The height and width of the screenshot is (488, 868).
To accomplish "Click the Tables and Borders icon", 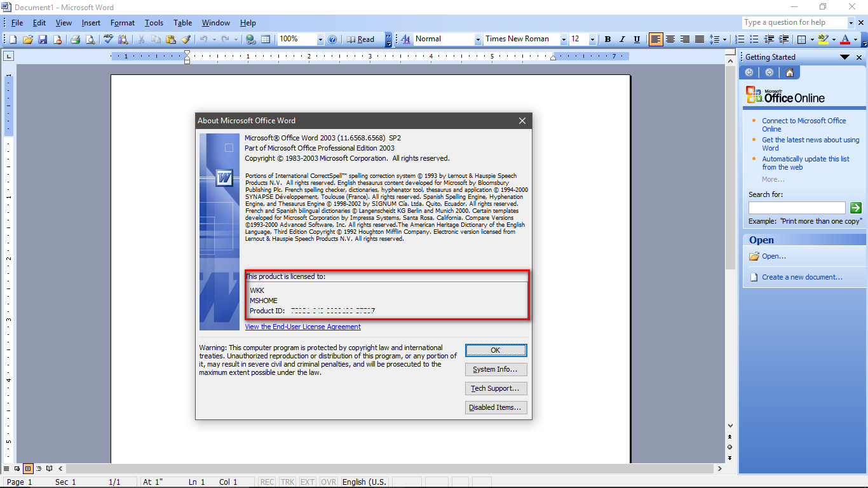I will click(x=266, y=39).
